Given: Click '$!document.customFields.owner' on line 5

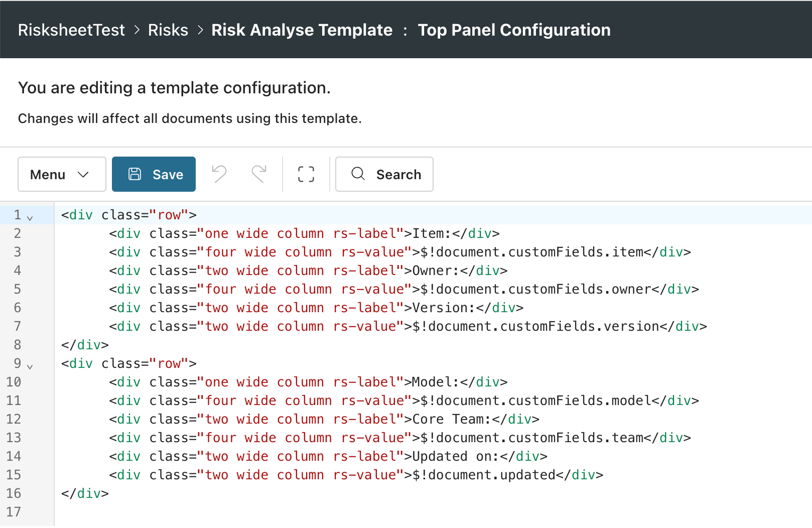Looking at the screenshot, I should coord(536,289).
